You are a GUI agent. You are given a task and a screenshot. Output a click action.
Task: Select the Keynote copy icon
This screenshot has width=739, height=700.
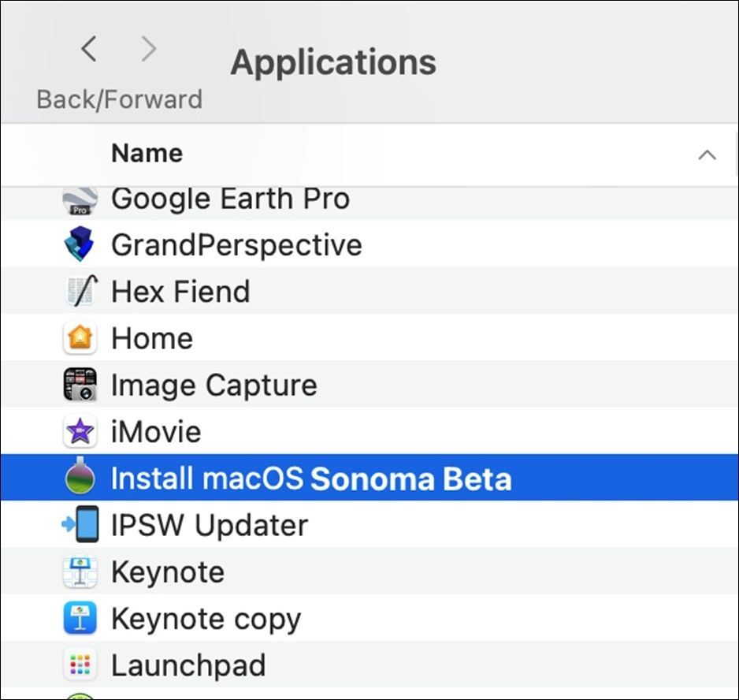[x=80, y=619]
